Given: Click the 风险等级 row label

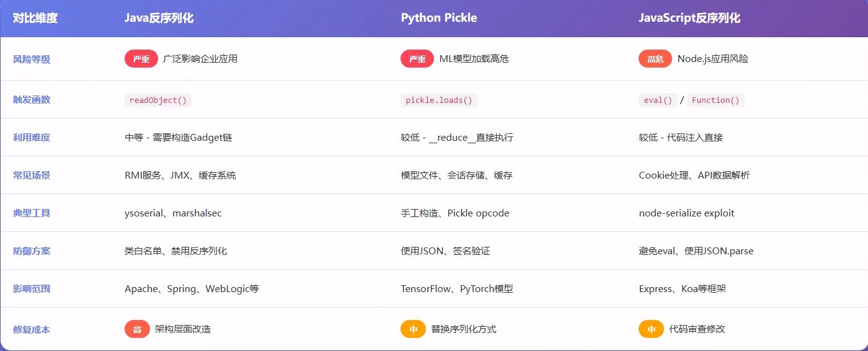Looking at the screenshot, I should coord(32,60).
